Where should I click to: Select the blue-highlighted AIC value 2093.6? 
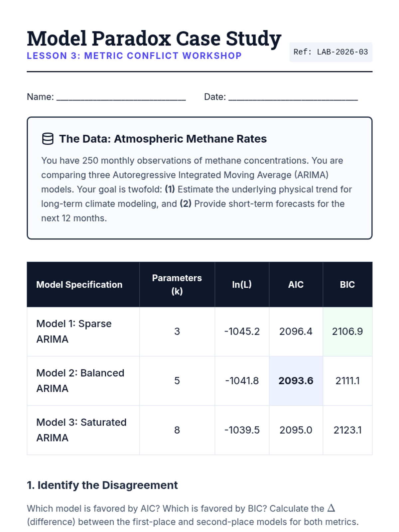(296, 381)
